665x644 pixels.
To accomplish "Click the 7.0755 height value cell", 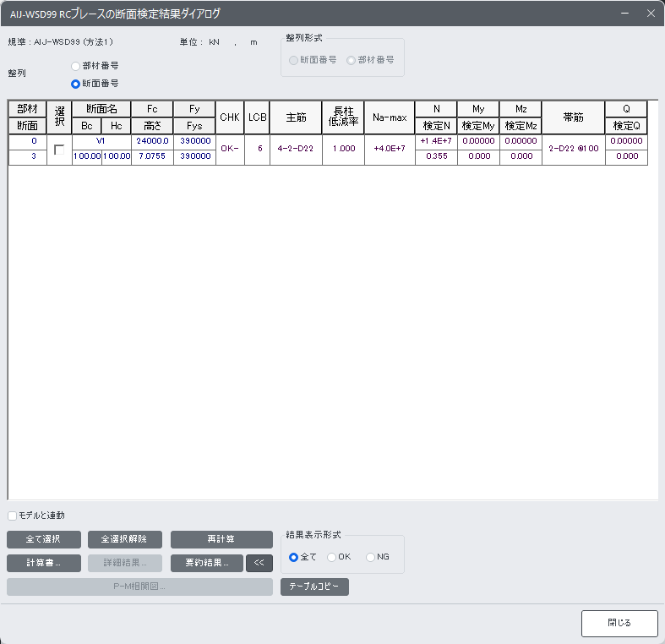I will click(152, 156).
